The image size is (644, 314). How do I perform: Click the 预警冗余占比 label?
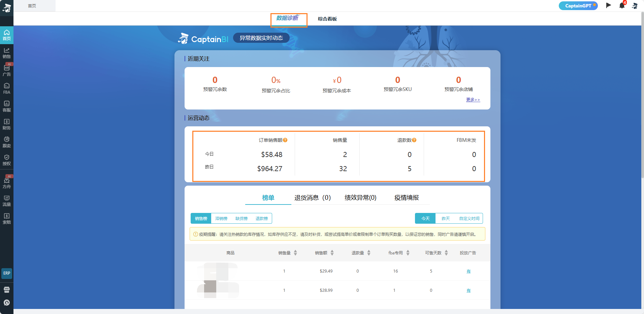pos(276,91)
